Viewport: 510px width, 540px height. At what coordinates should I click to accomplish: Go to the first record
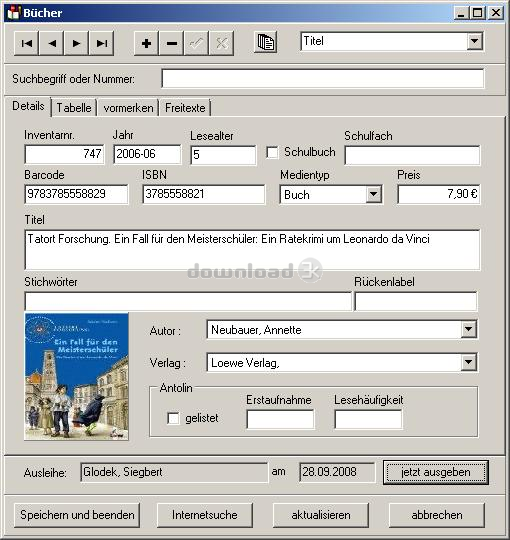pos(27,43)
